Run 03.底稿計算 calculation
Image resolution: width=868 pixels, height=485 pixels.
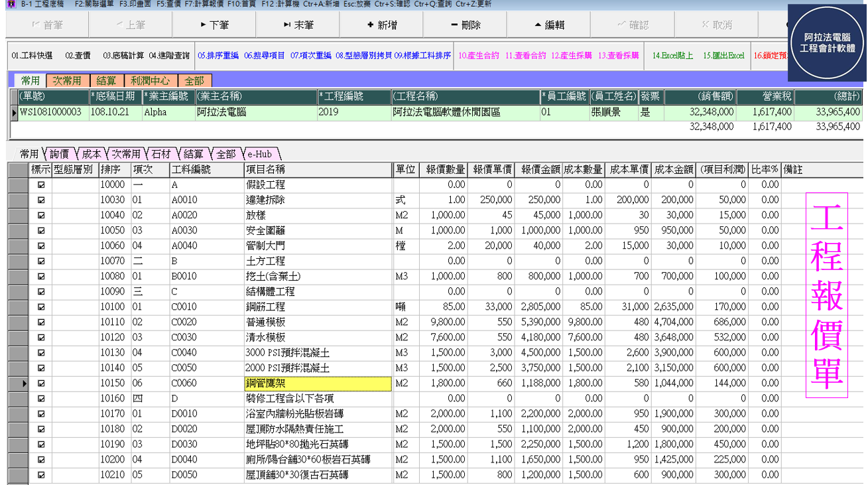pos(123,56)
